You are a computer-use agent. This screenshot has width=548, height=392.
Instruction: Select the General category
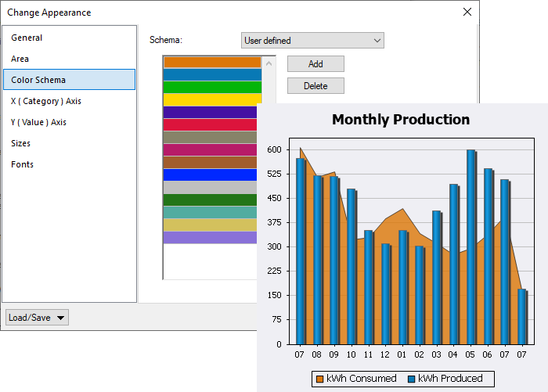tap(27, 38)
